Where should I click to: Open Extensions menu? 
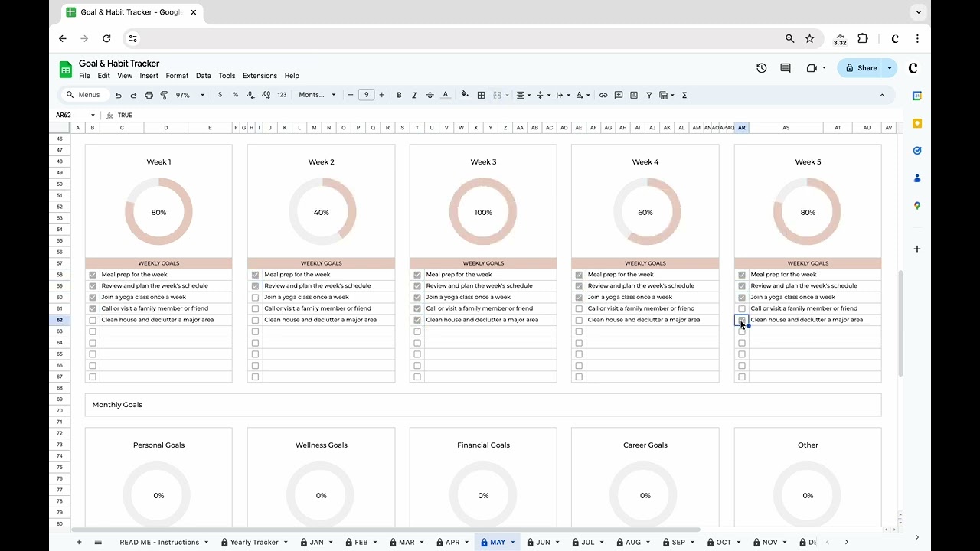[260, 76]
